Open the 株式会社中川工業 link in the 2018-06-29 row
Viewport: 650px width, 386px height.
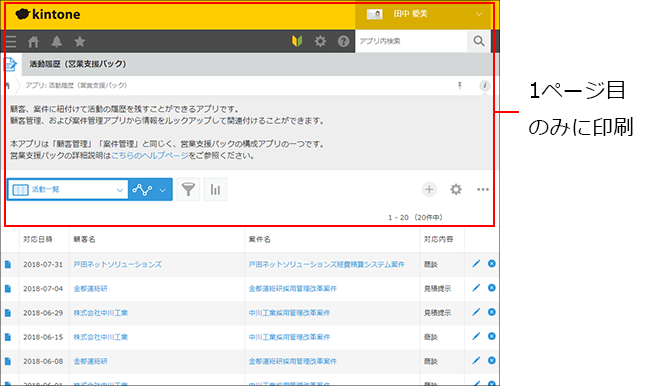pyautogui.click(x=101, y=313)
